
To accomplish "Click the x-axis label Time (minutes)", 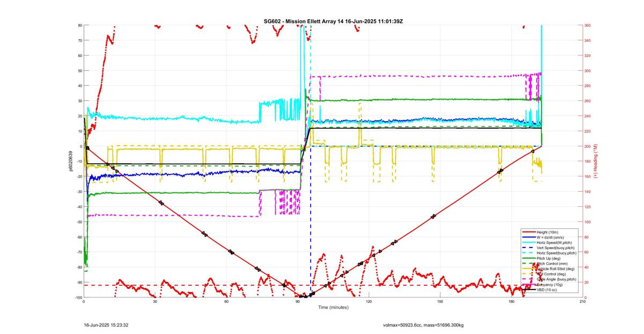I will (333, 307).
